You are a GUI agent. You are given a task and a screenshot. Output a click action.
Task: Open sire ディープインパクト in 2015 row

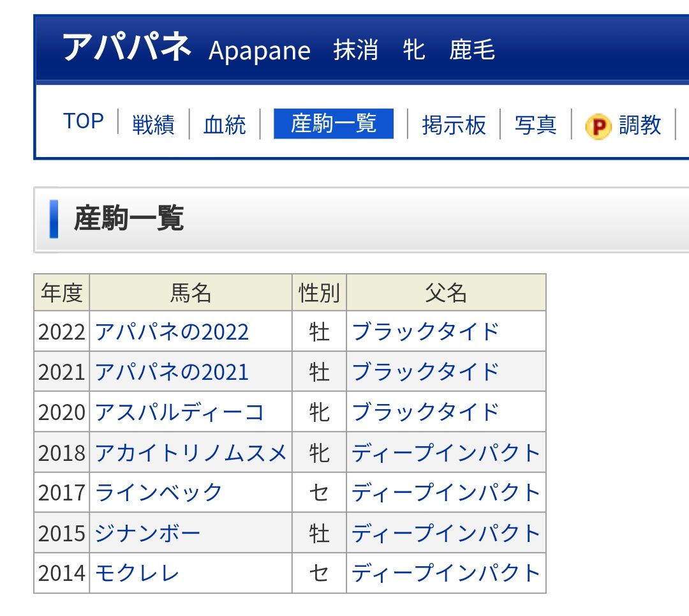point(446,534)
